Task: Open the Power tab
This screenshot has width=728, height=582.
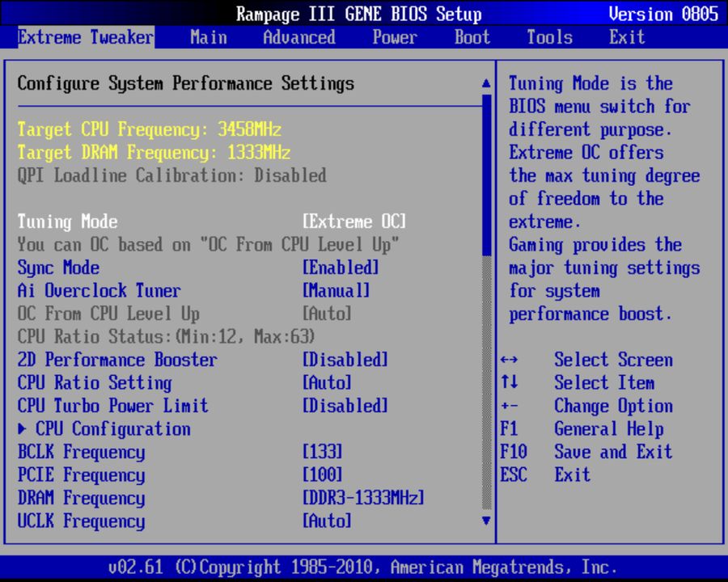Action: pyautogui.click(x=395, y=37)
